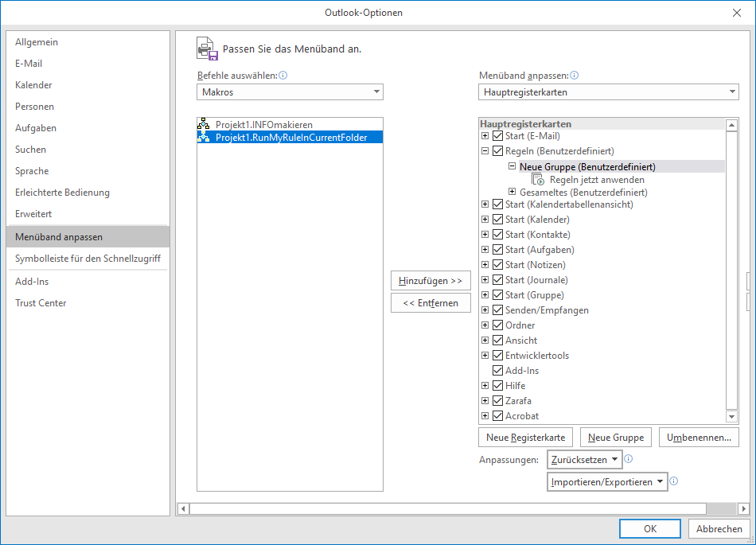Viewport: 756px width, 545px height.
Task: Toggle the Senden/Empfangen checkbox
Action: click(497, 310)
